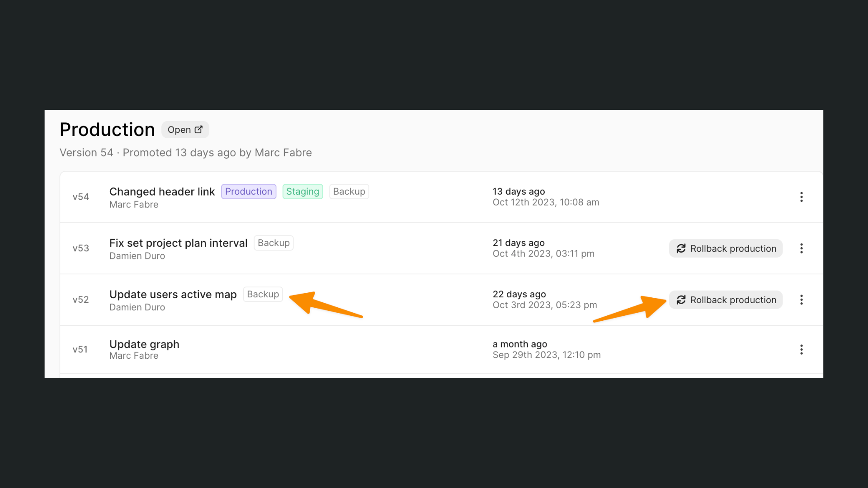Click the Backup badge on v52
Screen dimensions: 868x488
[x=263, y=295]
